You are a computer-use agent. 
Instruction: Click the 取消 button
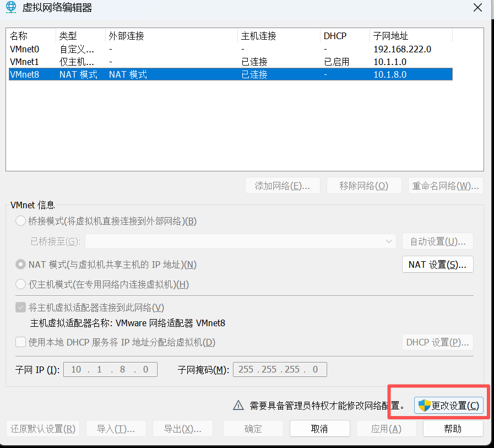pos(320,429)
